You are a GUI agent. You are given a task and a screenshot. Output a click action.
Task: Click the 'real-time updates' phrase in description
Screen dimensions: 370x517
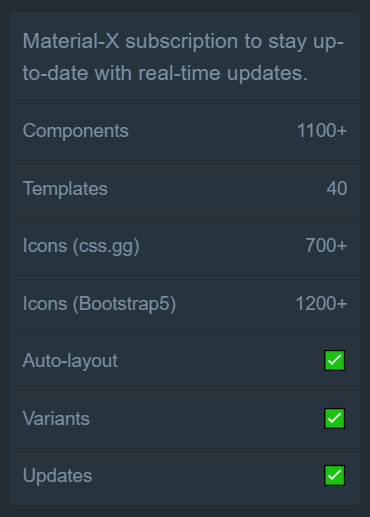tap(223, 73)
